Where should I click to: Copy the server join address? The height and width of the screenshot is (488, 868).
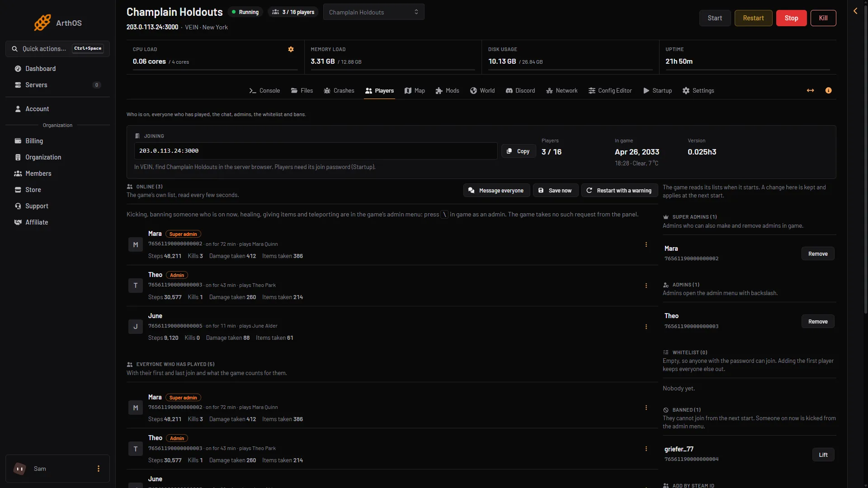[x=519, y=151]
